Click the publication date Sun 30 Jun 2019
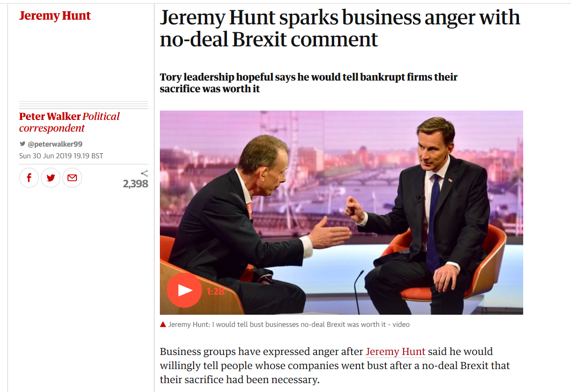The height and width of the screenshot is (392, 571). click(61, 156)
